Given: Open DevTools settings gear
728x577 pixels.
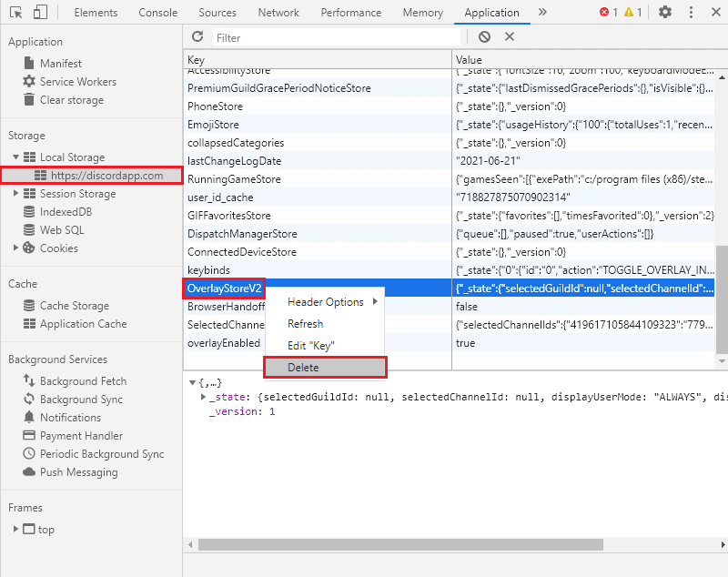Looking at the screenshot, I should [665, 13].
